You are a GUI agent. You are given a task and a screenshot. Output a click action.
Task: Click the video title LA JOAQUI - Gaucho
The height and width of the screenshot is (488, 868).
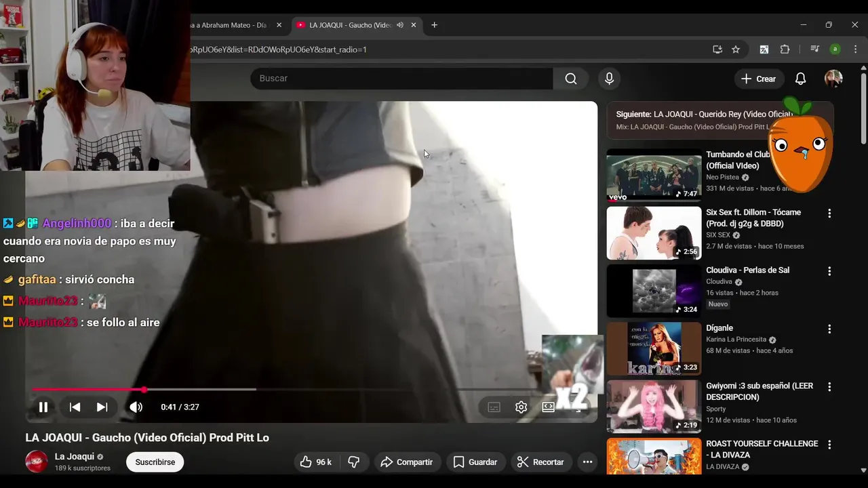[x=147, y=438]
